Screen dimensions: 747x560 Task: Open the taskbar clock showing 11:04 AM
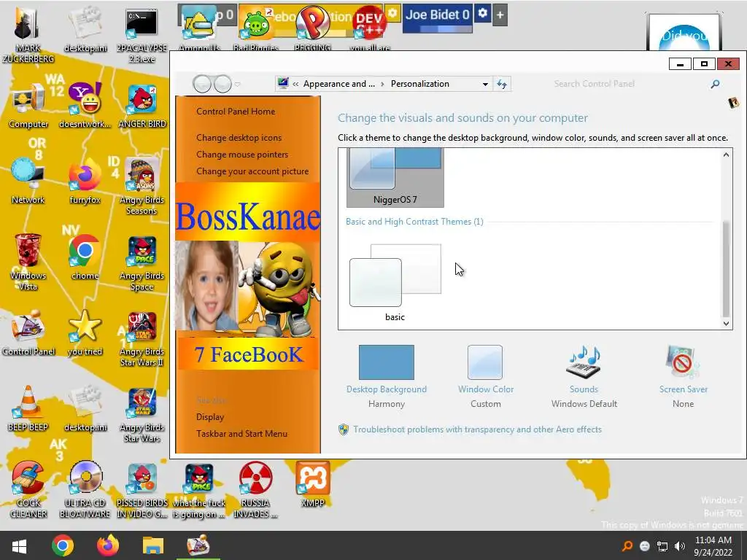713,546
